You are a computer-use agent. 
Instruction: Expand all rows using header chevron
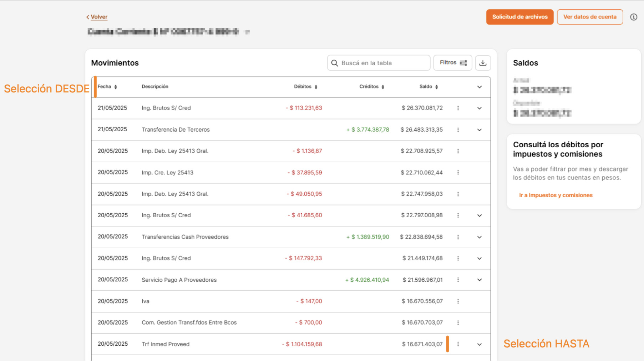pos(479,87)
